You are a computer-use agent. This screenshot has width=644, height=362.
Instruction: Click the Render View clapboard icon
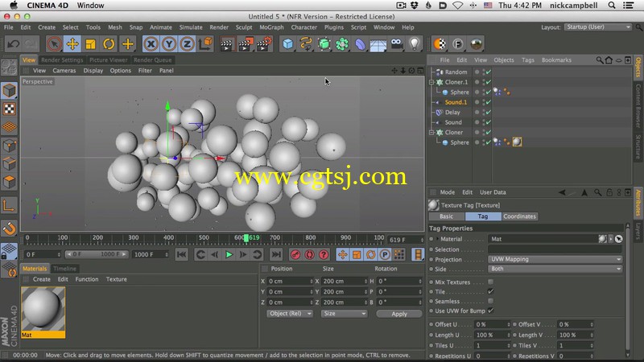pyautogui.click(x=226, y=44)
